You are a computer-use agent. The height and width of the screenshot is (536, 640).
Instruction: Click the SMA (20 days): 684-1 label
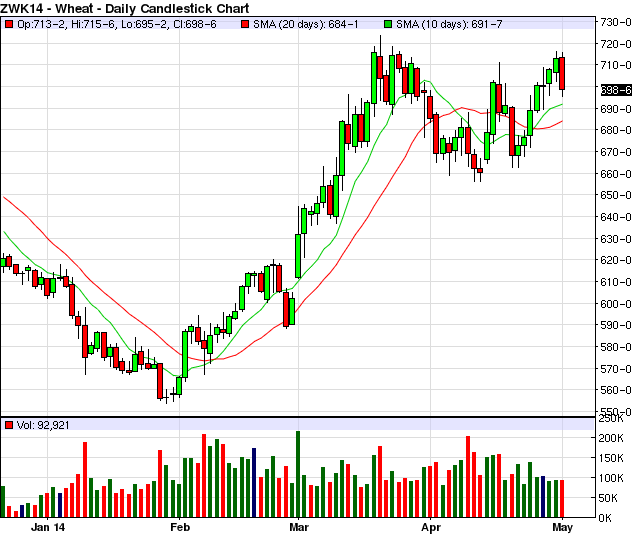(306, 24)
